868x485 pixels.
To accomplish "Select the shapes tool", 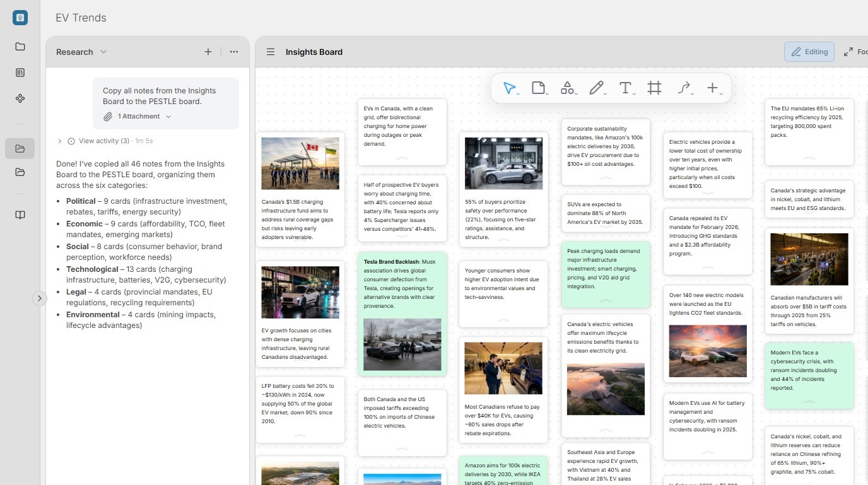I will tap(566, 88).
